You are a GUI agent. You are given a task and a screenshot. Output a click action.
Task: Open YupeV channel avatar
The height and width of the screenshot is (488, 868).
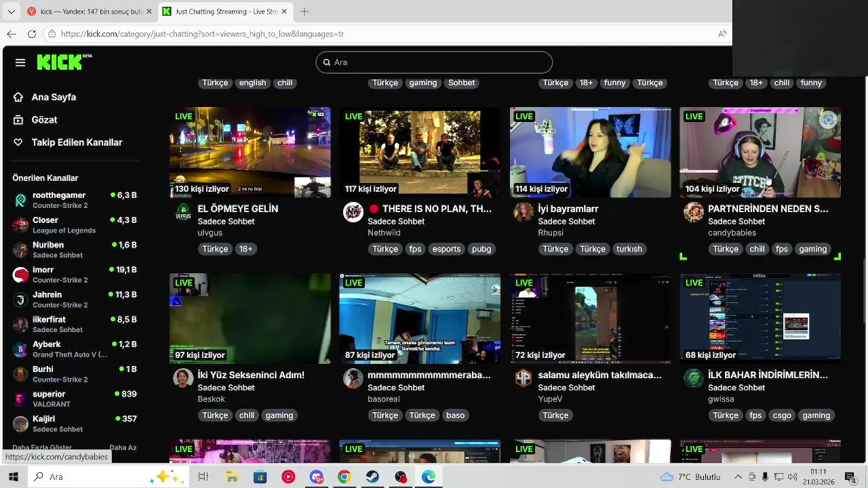click(x=524, y=378)
